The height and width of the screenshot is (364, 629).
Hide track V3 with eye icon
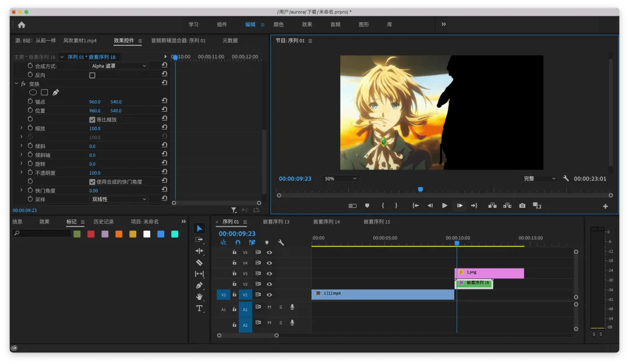coord(270,273)
